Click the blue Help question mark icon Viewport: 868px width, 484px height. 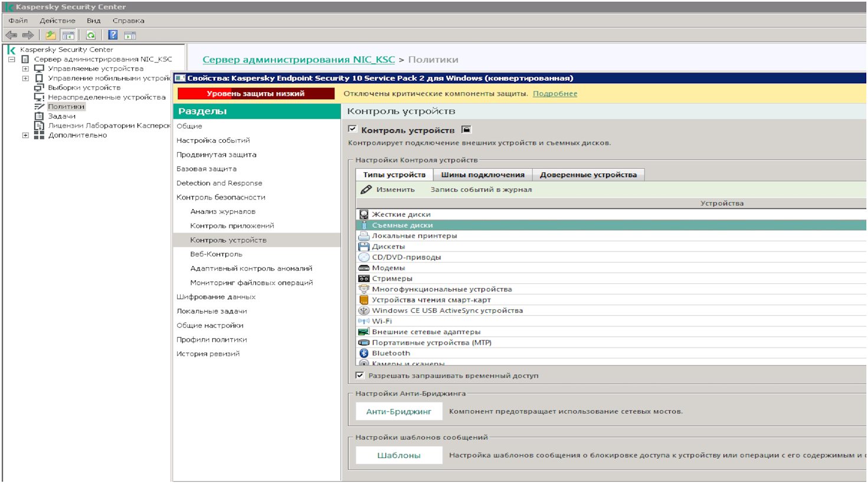tap(113, 35)
